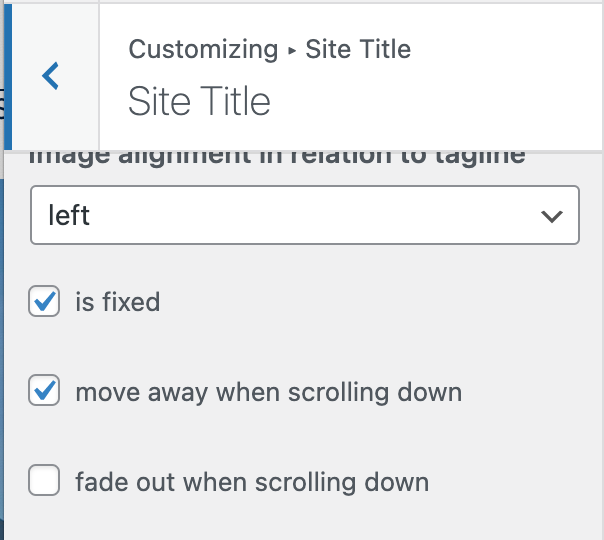Image resolution: width=604 pixels, height=540 pixels.
Task: Open the image alignment dropdown showing 'left'
Action: click(x=305, y=215)
